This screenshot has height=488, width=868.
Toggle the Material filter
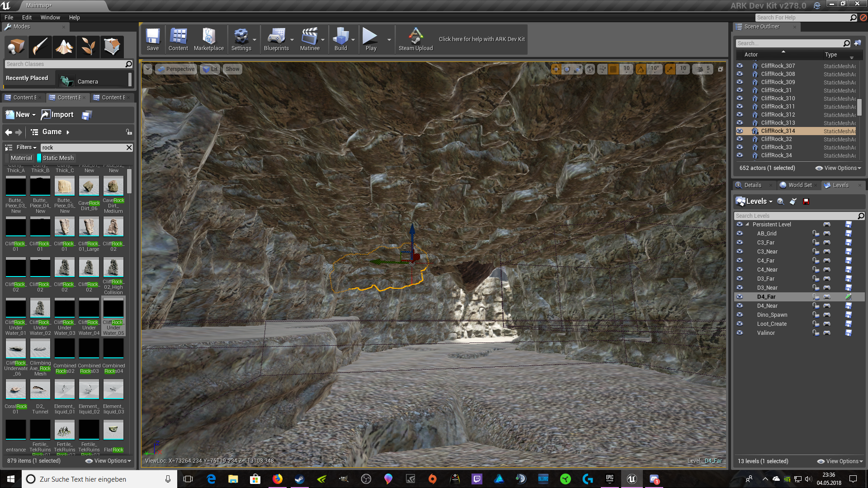pyautogui.click(x=19, y=158)
